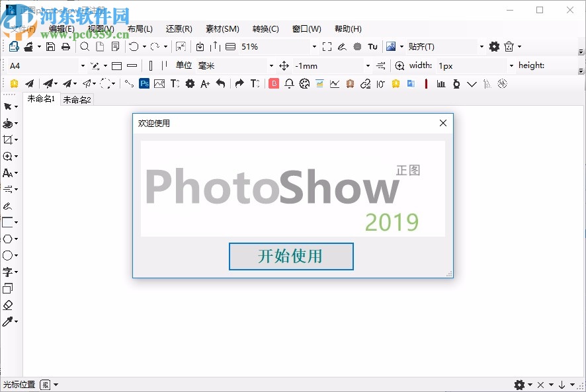586x392 pixels.
Task: Select the Aa text tool
Action: (9, 173)
